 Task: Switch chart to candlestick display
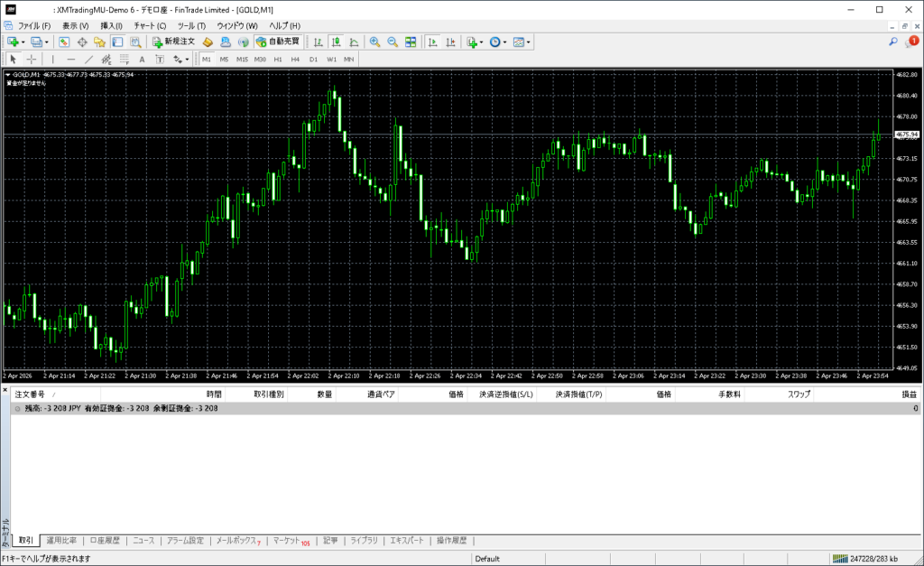pyautogui.click(x=336, y=42)
